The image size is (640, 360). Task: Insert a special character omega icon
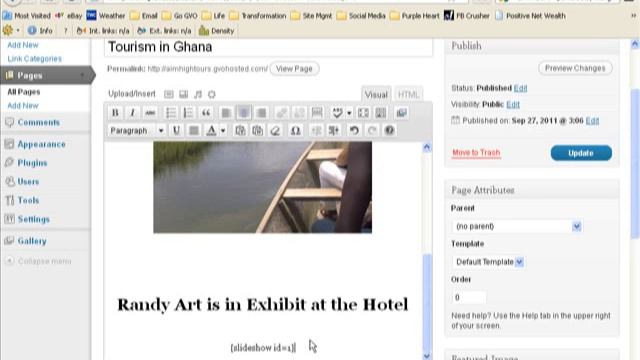pos(296,131)
